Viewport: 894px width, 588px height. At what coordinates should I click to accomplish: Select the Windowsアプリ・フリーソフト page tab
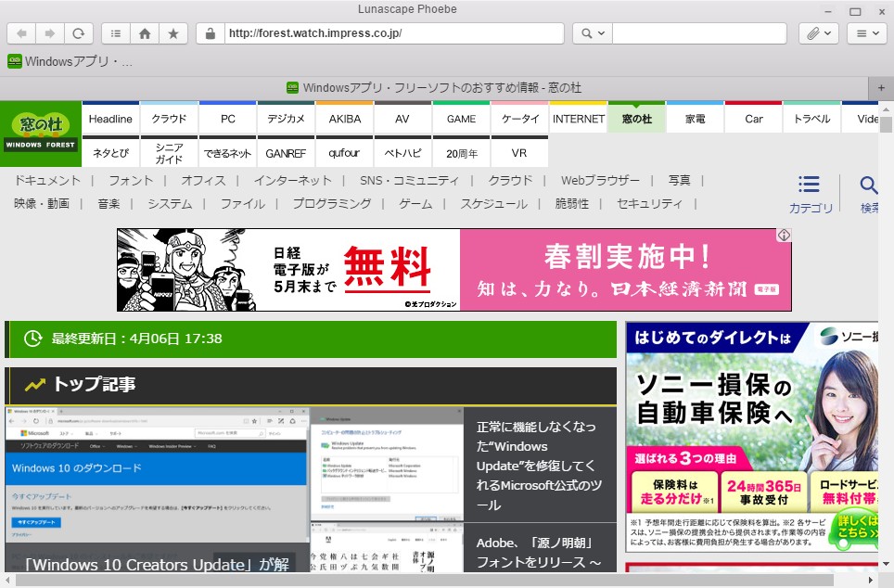click(433, 88)
